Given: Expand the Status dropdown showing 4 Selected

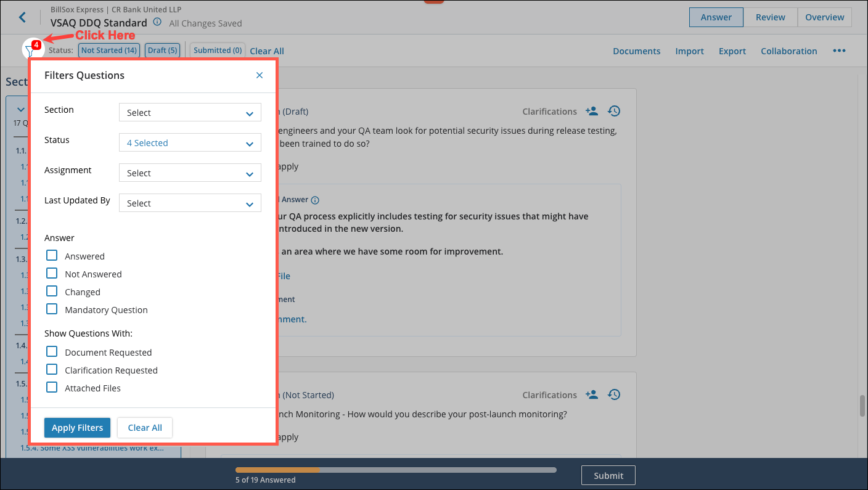Looking at the screenshot, I should pyautogui.click(x=190, y=143).
